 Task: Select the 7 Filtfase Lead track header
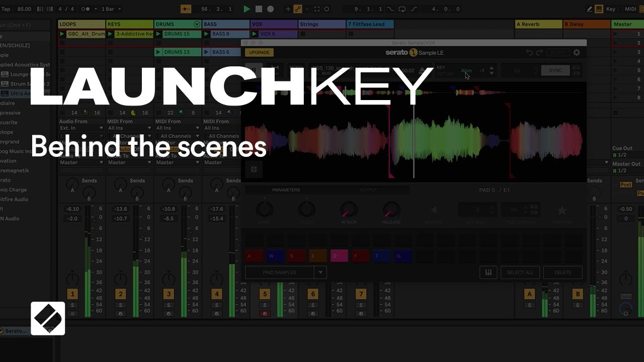point(370,24)
